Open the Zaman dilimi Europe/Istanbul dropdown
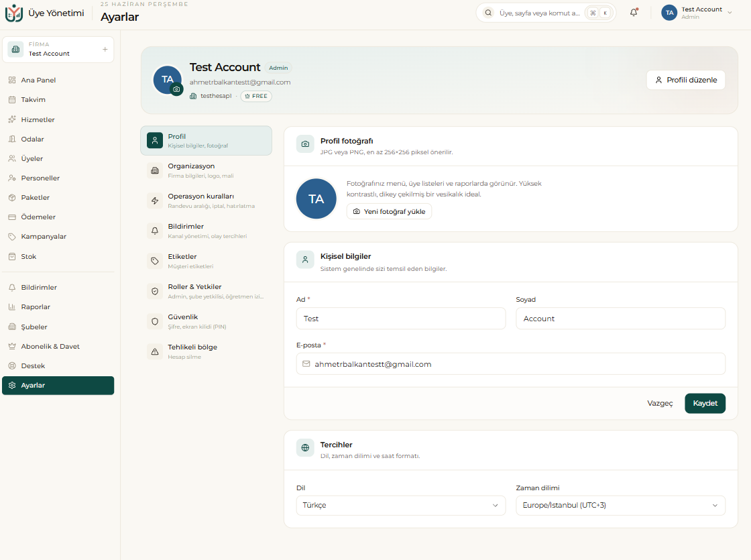 pyautogui.click(x=620, y=506)
